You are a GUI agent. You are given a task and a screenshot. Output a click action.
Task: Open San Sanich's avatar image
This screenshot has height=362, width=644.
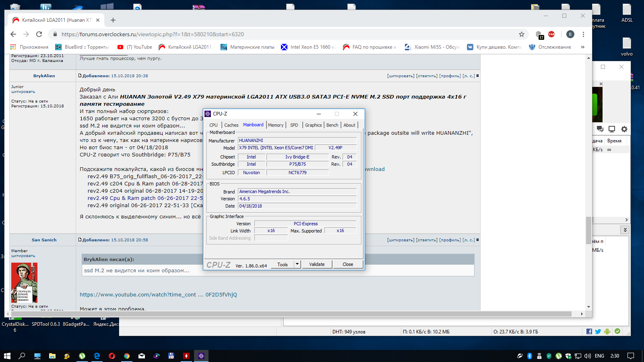pyautogui.click(x=24, y=283)
